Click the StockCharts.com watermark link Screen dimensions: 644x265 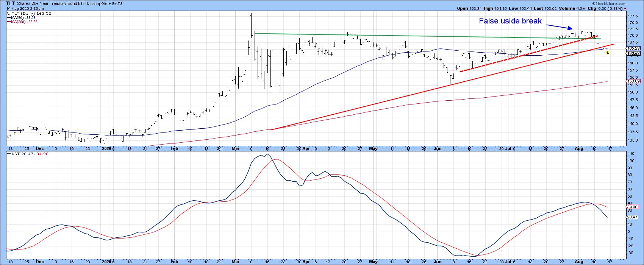[621, 3]
